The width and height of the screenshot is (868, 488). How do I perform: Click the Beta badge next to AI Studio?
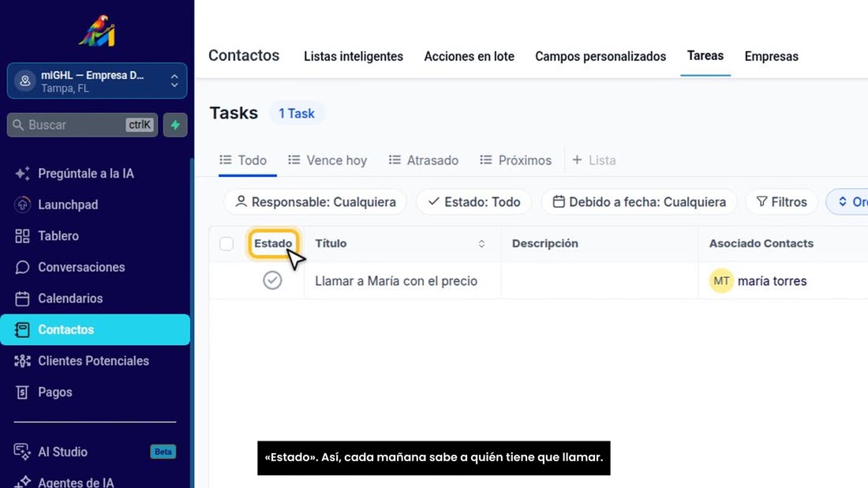click(163, 452)
